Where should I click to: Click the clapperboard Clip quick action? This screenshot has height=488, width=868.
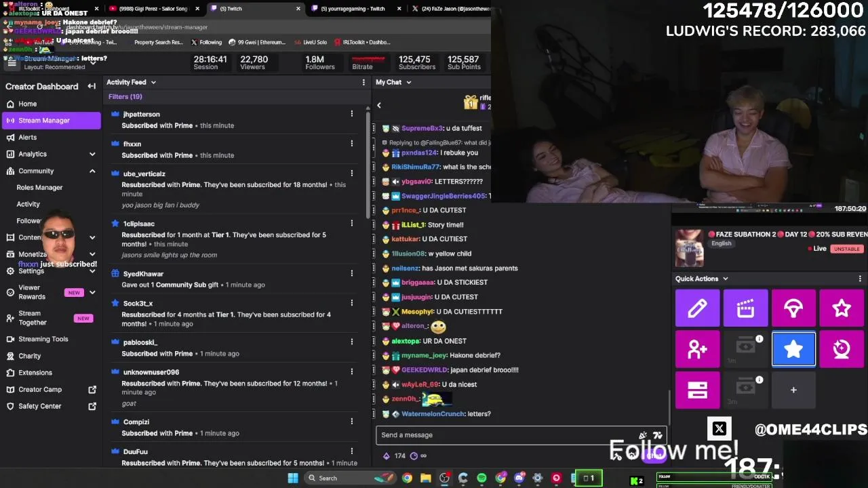(745, 308)
